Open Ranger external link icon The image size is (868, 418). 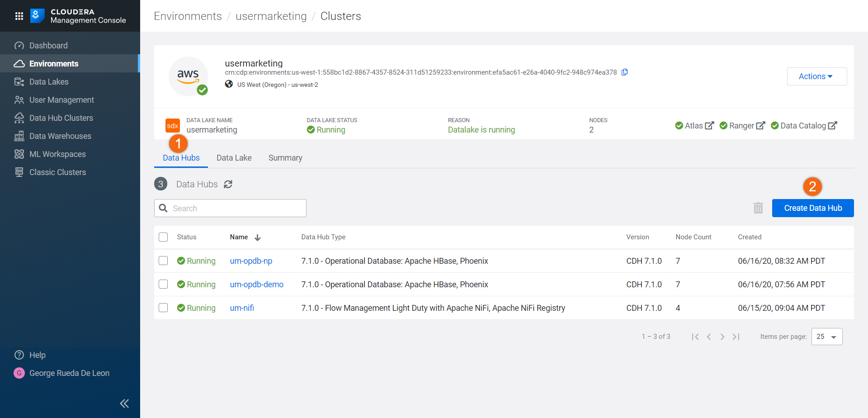point(761,126)
